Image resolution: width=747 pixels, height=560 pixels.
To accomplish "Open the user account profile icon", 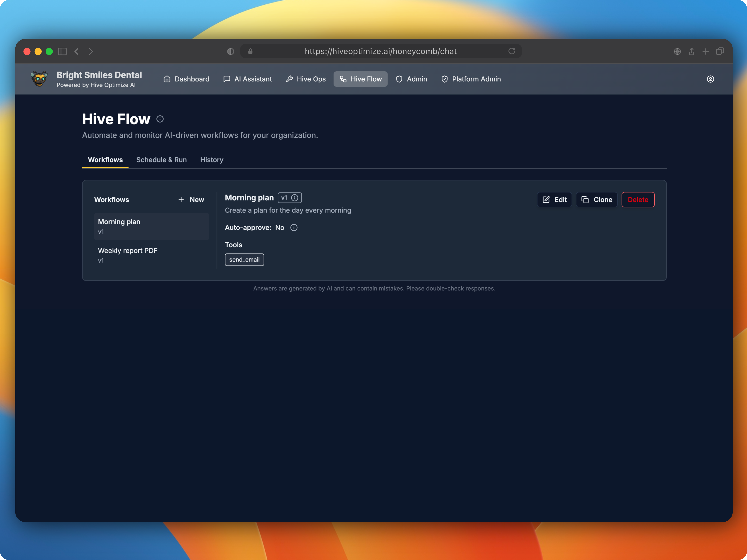I will pyautogui.click(x=710, y=79).
